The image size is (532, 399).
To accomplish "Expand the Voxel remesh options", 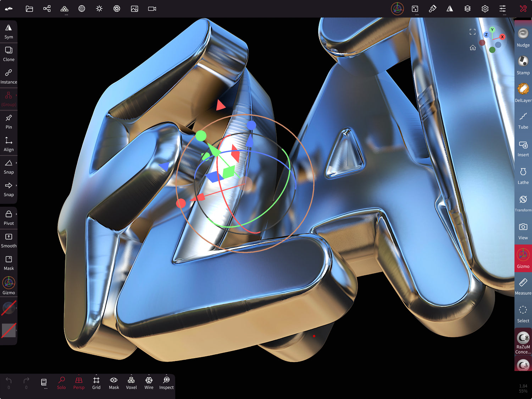I will [x=131, y=383].
